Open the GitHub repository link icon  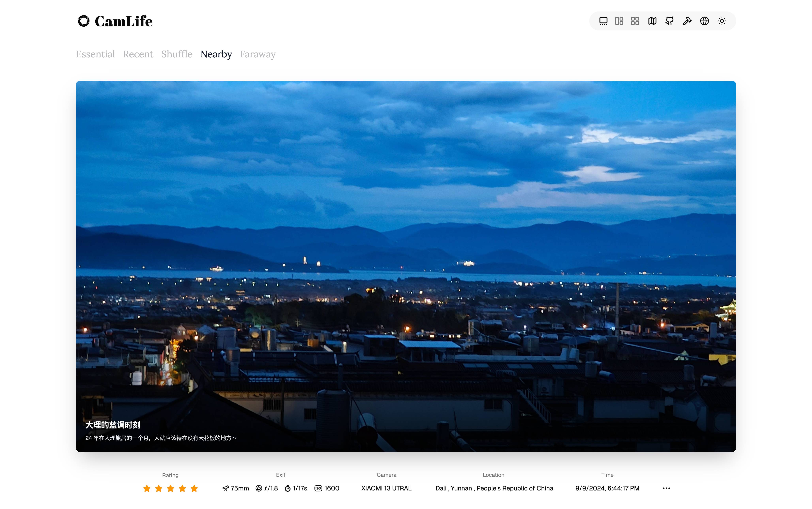[669, 21]
